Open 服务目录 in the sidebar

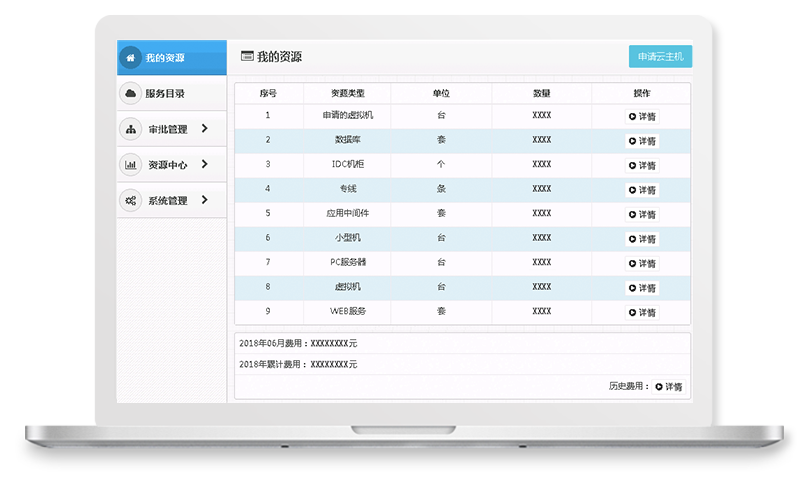click(x=172, y=93)
